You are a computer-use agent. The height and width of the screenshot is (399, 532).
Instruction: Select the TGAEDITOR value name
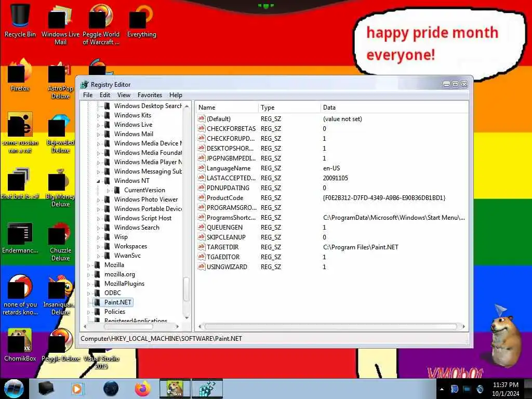tap(223, 257)
